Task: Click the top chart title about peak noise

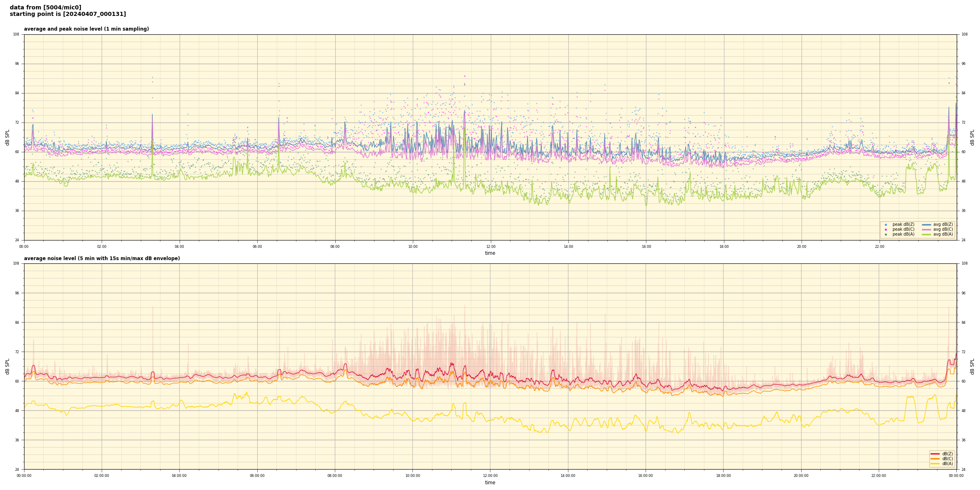Action: tap(86, 29)
